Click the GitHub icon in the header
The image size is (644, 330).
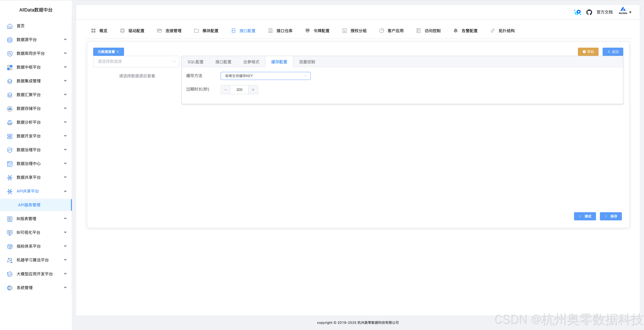tap(589, 12)
